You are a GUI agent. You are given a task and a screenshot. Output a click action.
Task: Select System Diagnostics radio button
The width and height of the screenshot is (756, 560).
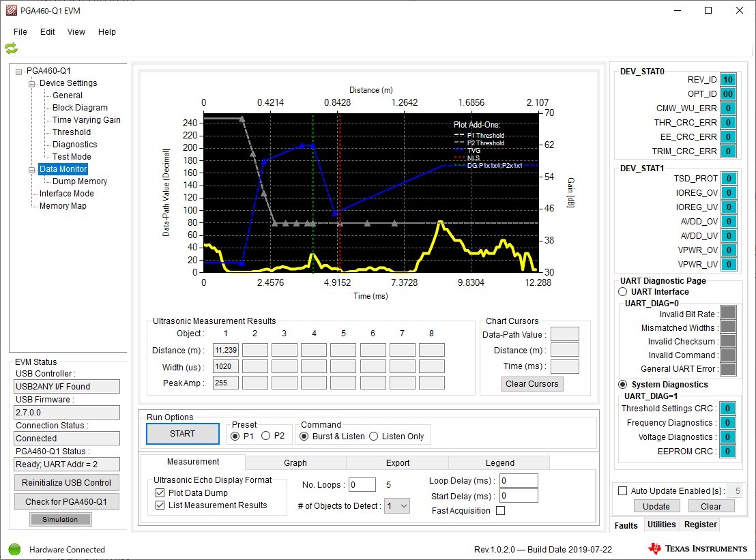pos(623,385)
